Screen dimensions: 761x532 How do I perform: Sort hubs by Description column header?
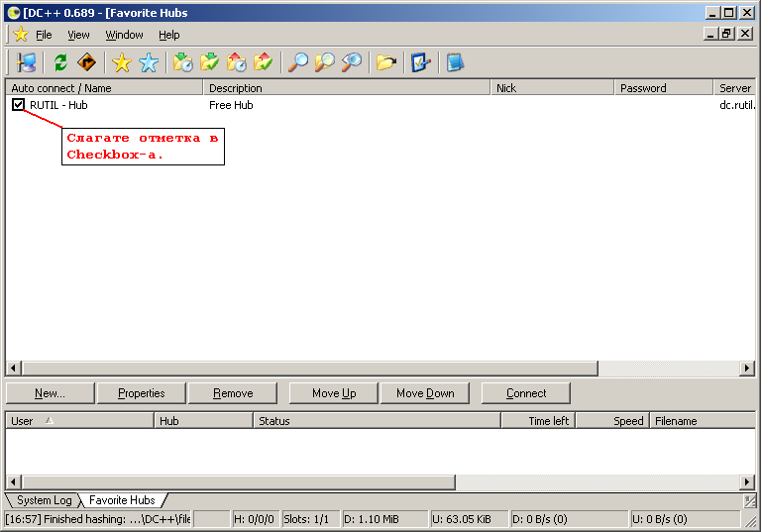[x=347, y=88]
